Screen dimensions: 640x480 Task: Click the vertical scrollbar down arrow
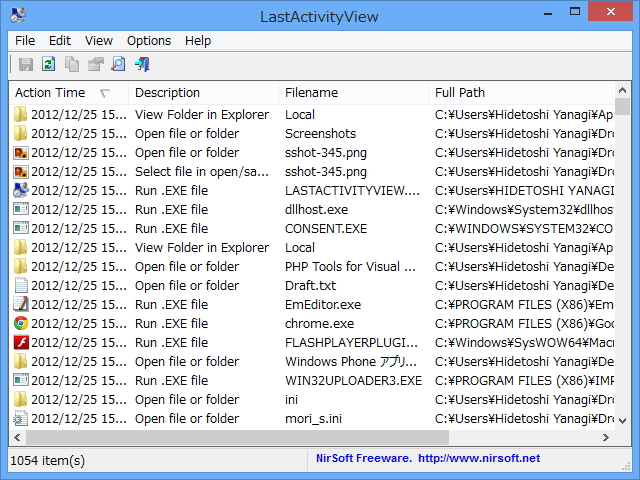point(622,420)
